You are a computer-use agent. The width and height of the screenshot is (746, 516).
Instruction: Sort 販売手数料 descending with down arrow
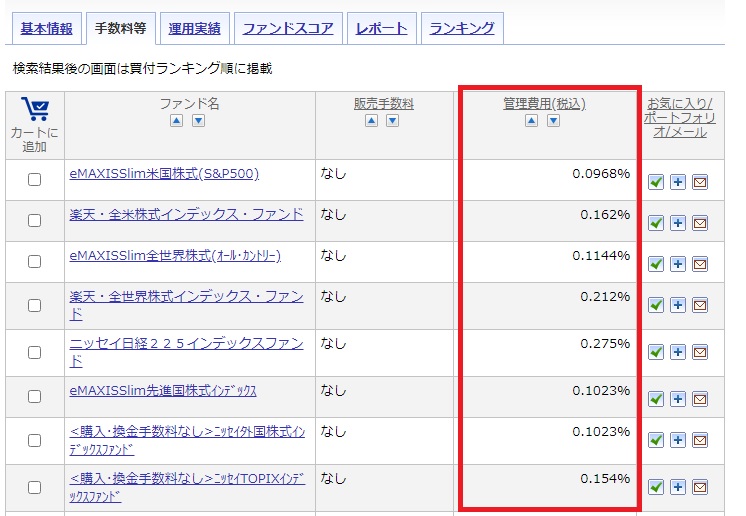pyautogui.click(x=393, y=121)
